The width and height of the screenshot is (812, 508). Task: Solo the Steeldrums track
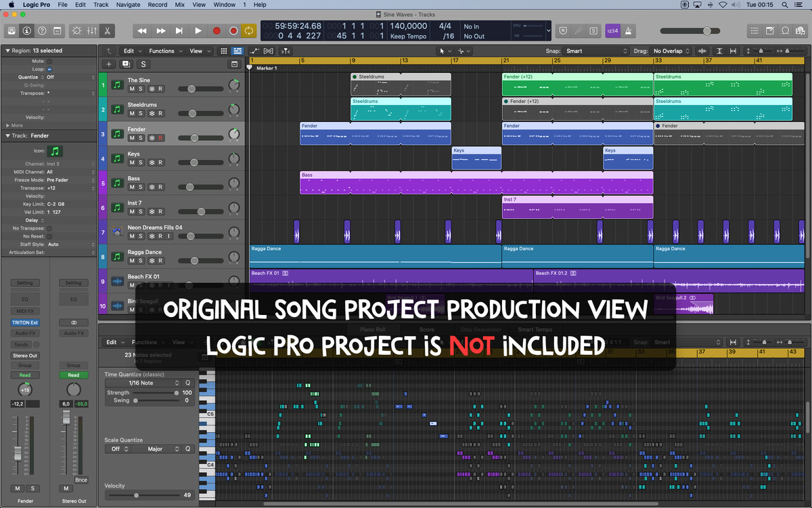pyautogui.click(x=141, y=113)
